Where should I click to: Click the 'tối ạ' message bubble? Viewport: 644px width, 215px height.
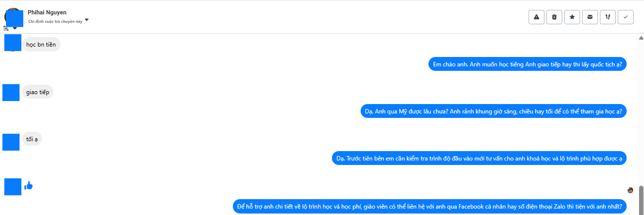click(x=32, y=139)
